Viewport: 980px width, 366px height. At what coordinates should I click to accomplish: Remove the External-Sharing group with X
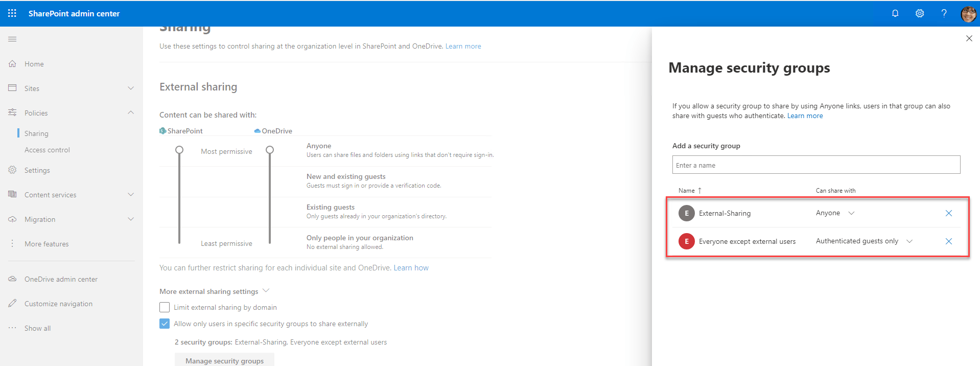(x=948, y=213)
